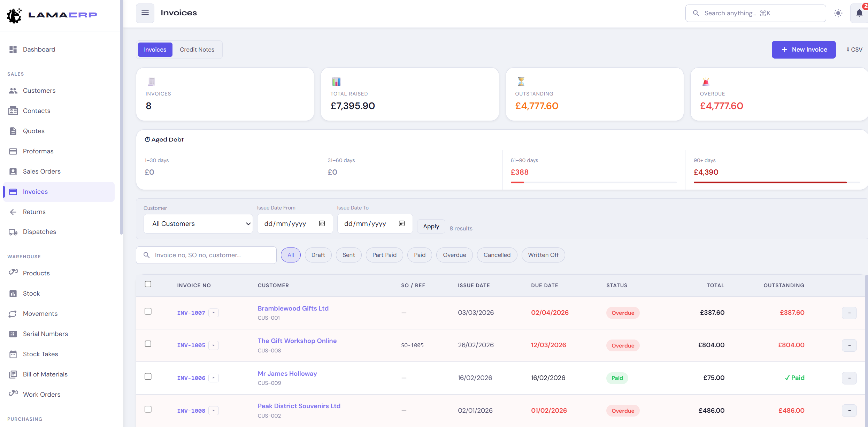Viewport: 868px width, 427px height.
Task: Open the All Customers dropdown
Action: pyautogui.click(x=198, y=224)
